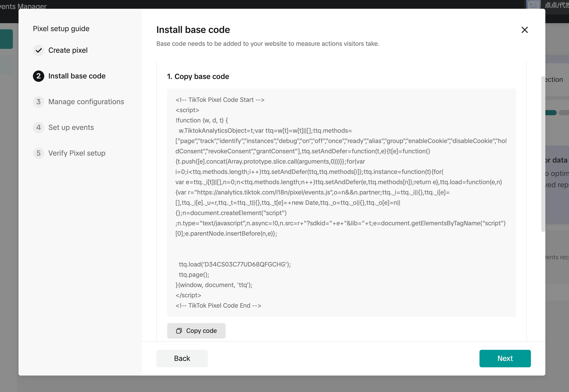Open the Create pixel step
Image resolution: width=569 pixels, height=392 pixels.
click(x=68, y=50)
